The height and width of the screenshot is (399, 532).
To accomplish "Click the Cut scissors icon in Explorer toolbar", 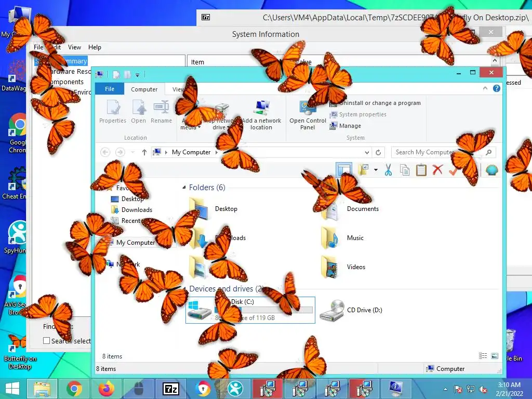I will (388, 170).
